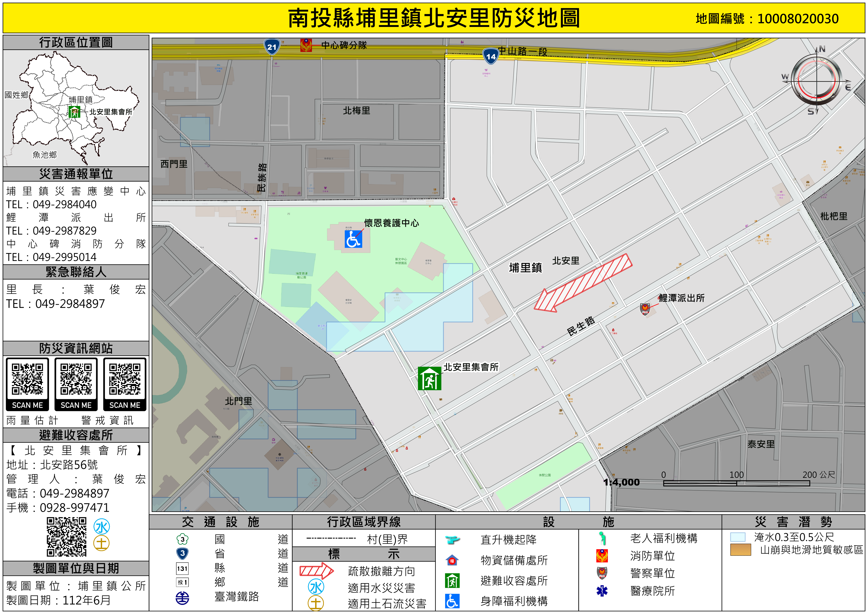
Task: Click the third SCAN ME QR code
Action: coord(124,380)
